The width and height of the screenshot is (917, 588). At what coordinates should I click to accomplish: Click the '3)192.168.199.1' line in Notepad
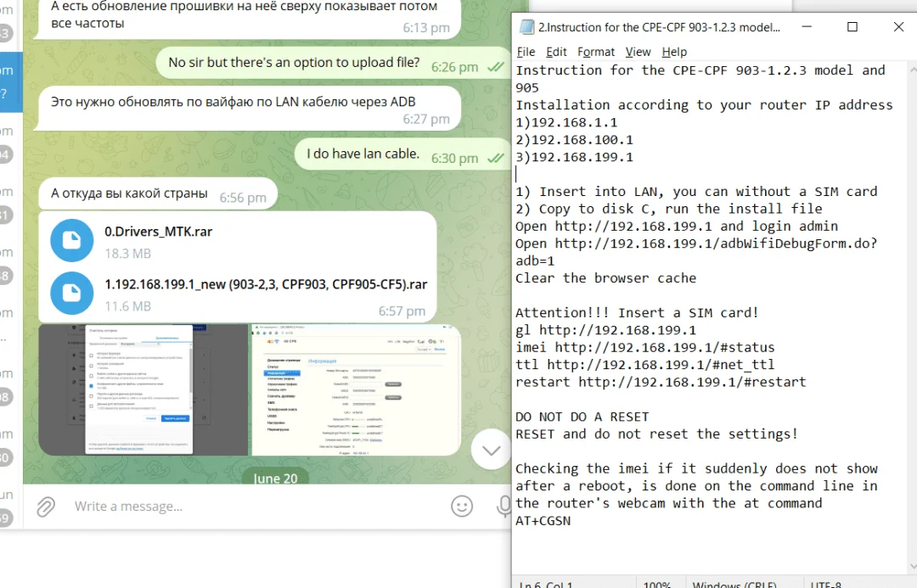[574, 157]
